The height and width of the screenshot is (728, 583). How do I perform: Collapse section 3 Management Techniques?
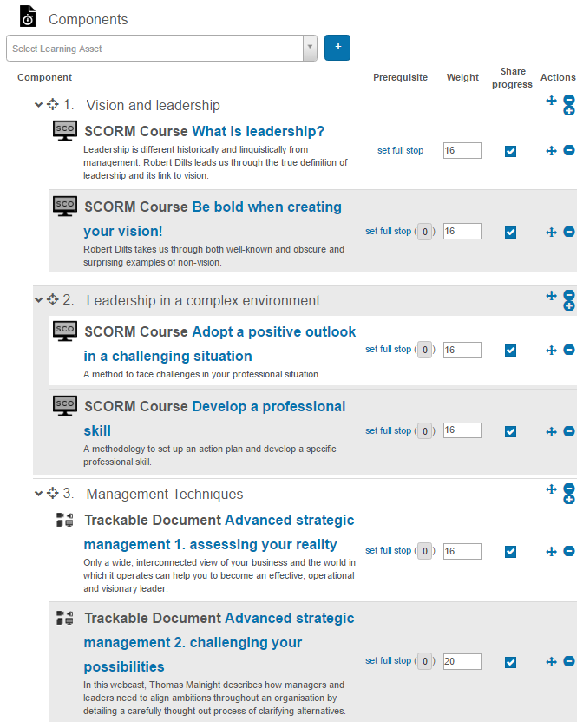click(38, 493)
